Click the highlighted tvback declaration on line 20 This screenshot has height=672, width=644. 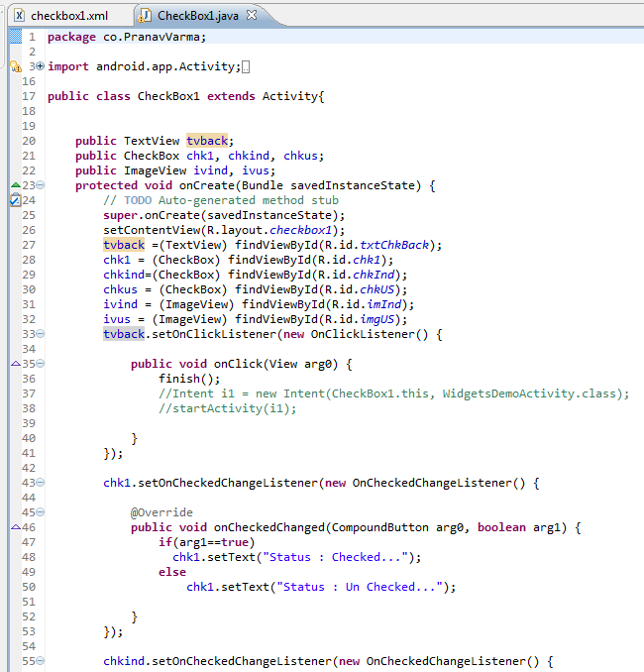207,141
